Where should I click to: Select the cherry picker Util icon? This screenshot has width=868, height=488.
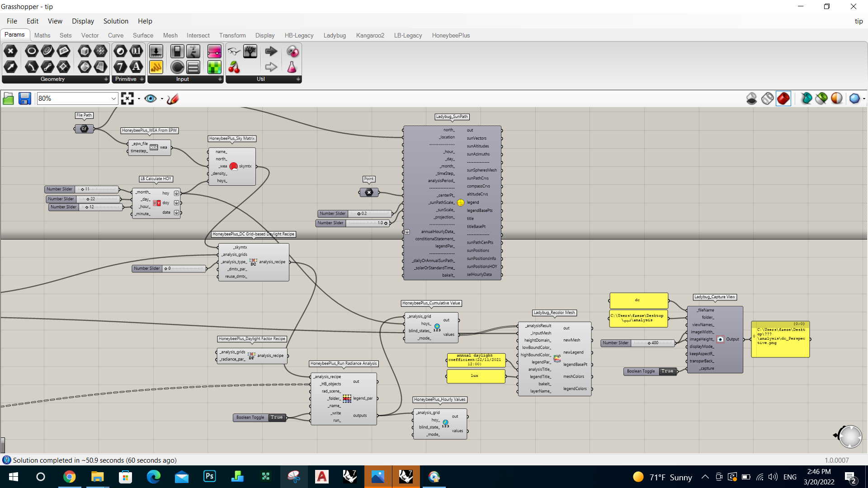pyautogui.click(x=234, y=67)
